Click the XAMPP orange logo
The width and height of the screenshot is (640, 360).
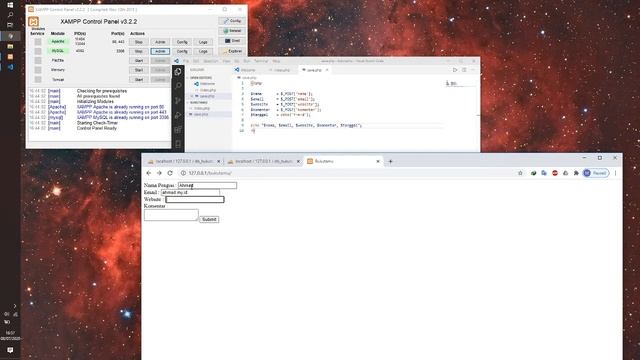[x=33, y=22]
